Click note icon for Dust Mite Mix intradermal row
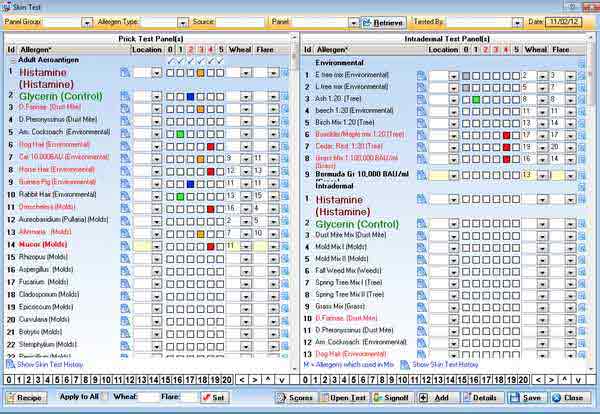 click(421, 236)
